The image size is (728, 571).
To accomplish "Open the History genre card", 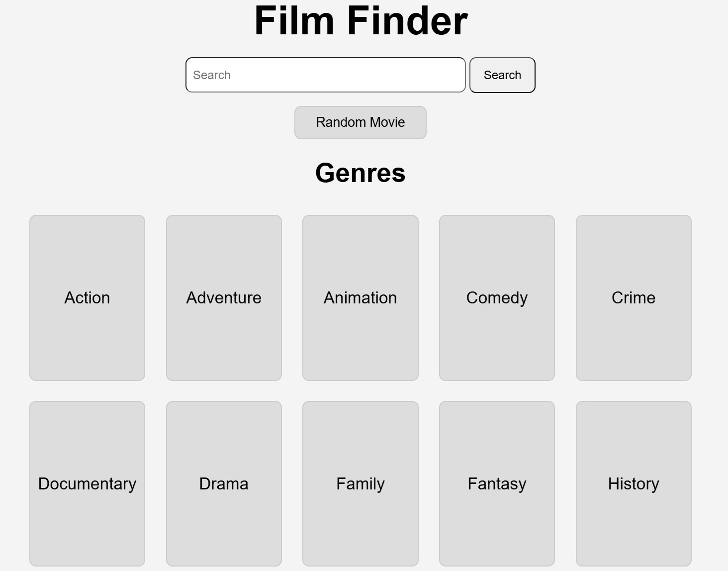I will point(634,484).
